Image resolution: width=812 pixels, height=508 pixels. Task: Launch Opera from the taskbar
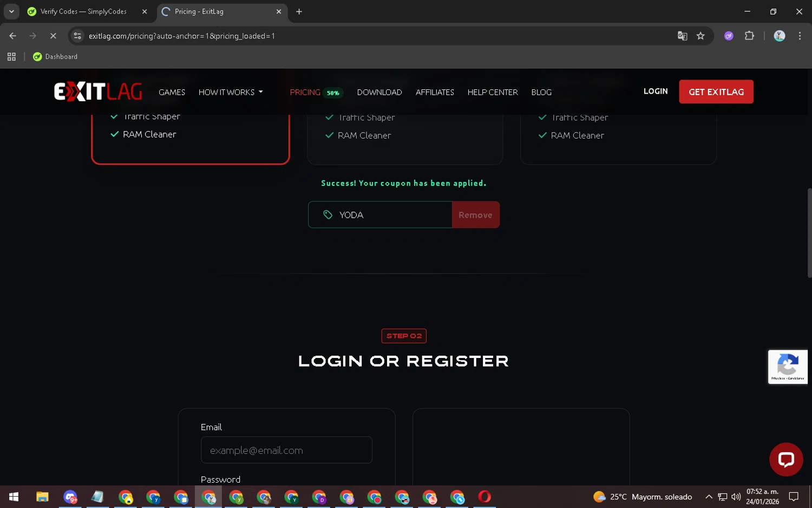coord(484,497)
